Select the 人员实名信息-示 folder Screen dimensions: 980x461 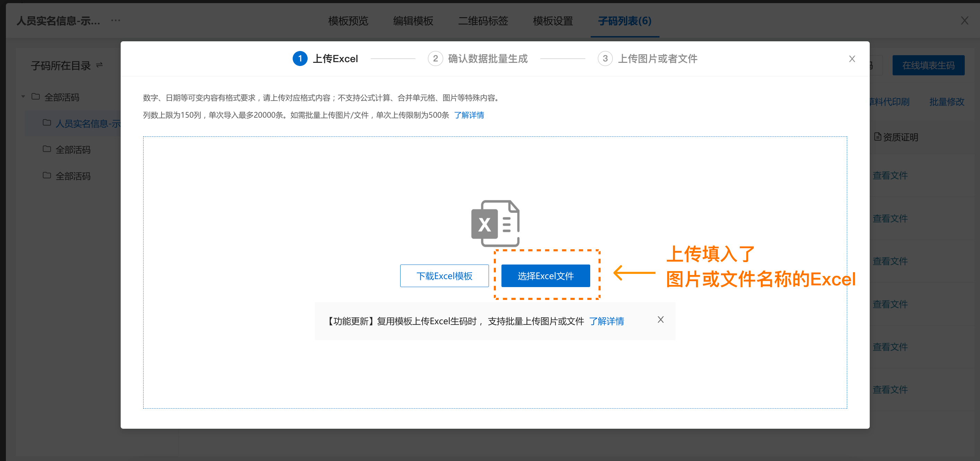point(73,123)
